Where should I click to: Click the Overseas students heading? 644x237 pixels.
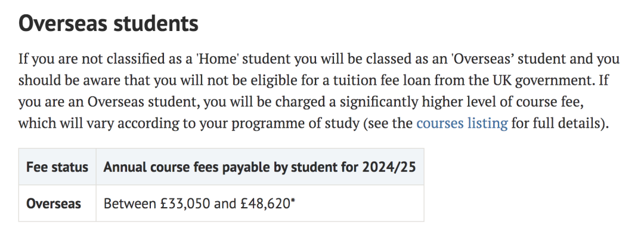(109, 23)
